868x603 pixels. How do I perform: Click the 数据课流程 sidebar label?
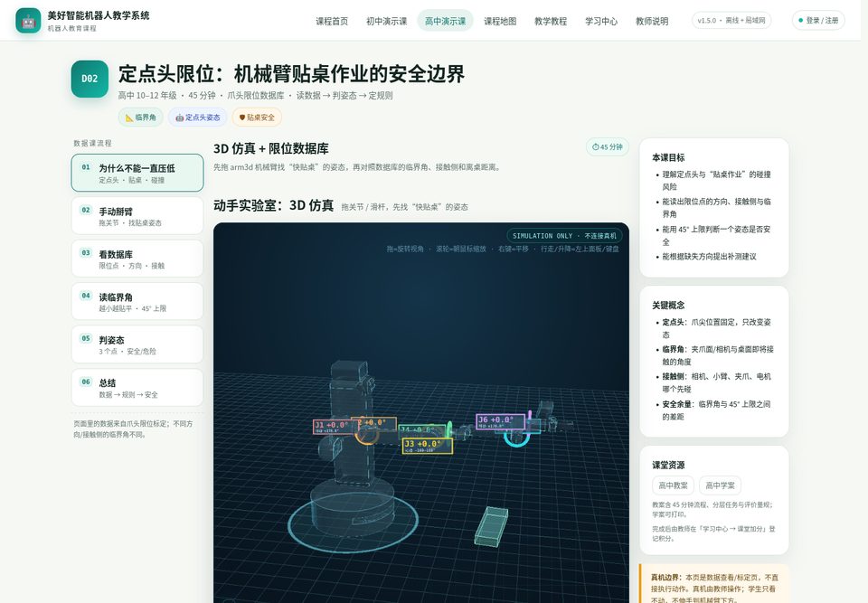tap(92, 143)
